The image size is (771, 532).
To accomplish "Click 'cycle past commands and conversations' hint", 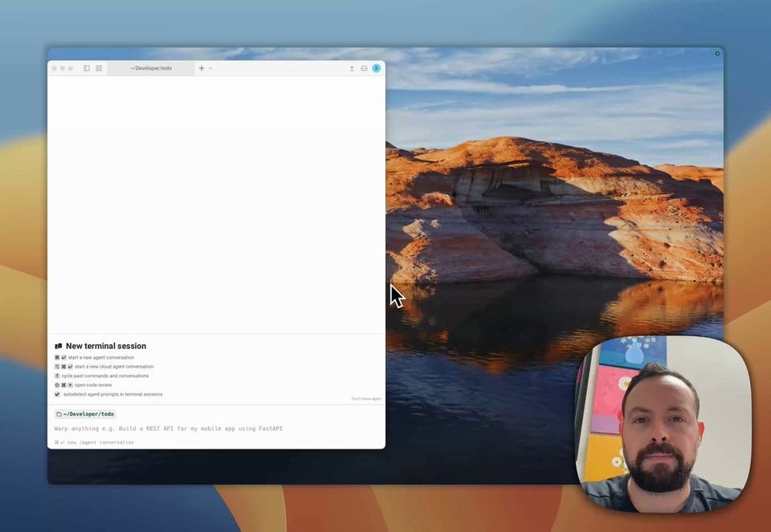I will [x=105, y=376].
